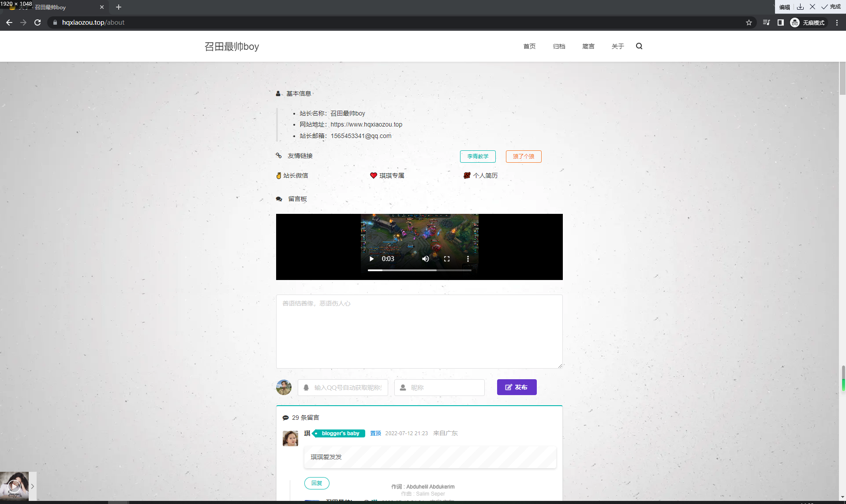Open 琪琪专属 with the heart icon
Screen dimensions: 846x504
click(x=387, y=175)
